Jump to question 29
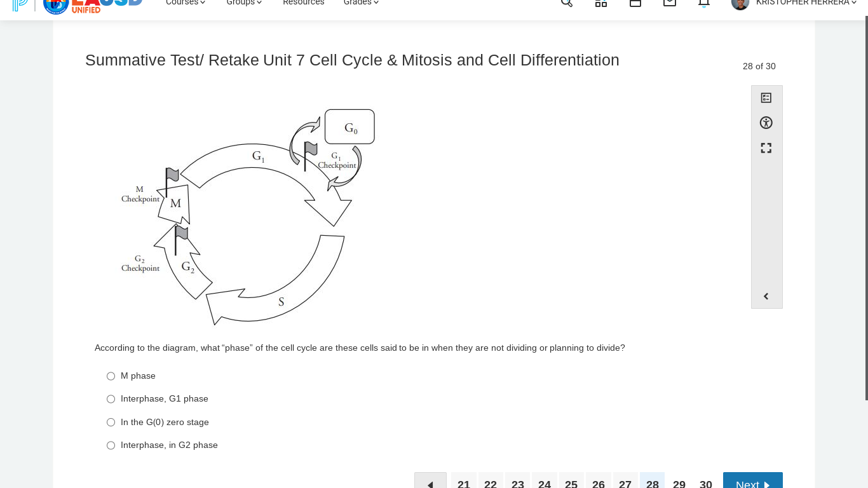The height and width of the screenshot is (488, 868). (x=679, y=481)
